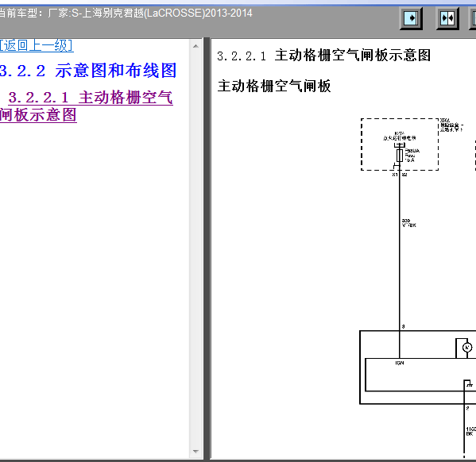This screenshot has width=476, height=462.
Task: Click the current vehicle model header text
Action: (x=126, y=13)
